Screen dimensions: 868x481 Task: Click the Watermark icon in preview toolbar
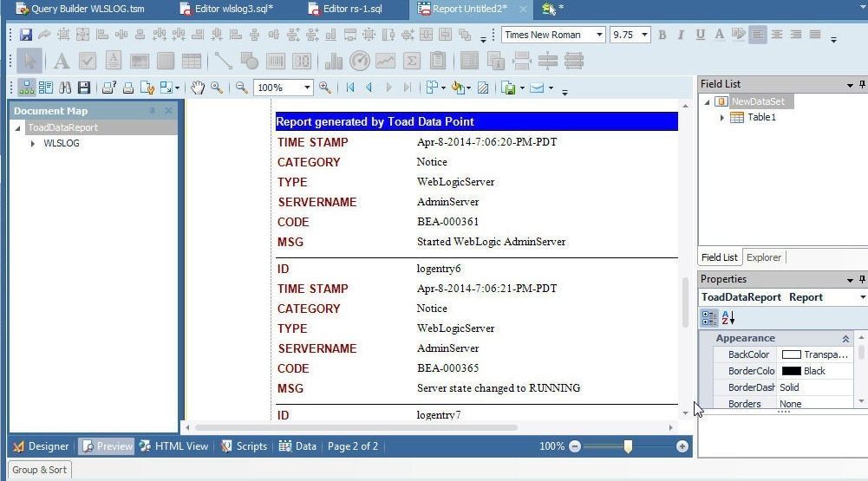(x=483, y=88)
